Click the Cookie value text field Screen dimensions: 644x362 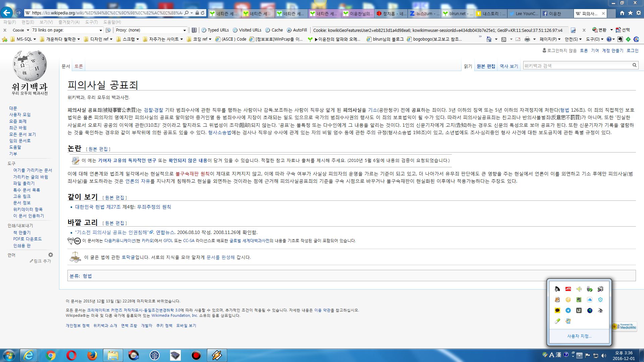pyautogui.click(x=439, y=30)
